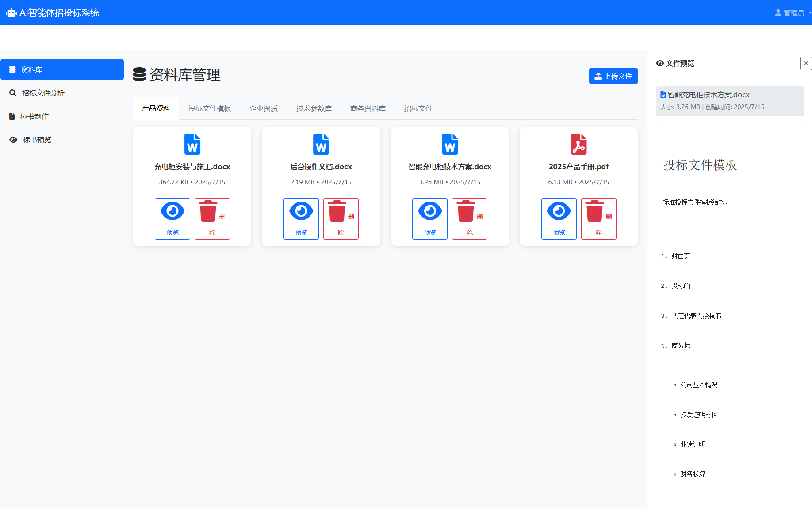Screen dimensions: 812x508
Task: Delete the 2025产品手册.pdf file
Action: (598, 219)
